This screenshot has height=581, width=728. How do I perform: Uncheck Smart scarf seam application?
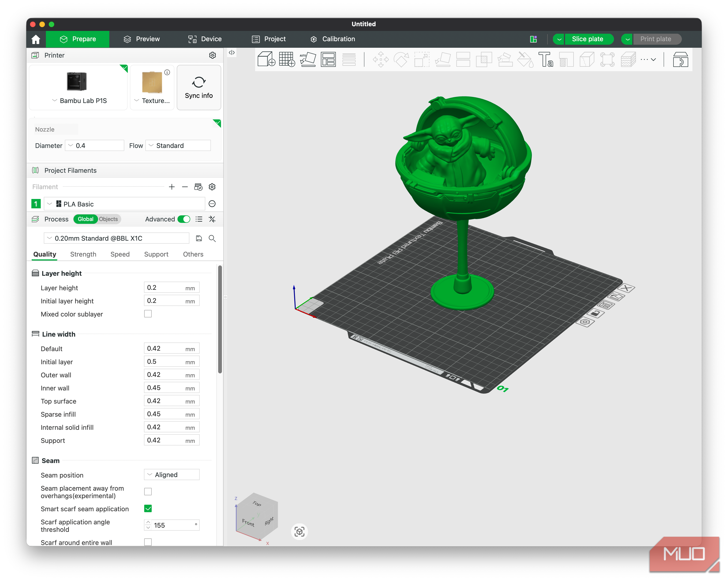(148, 508)
